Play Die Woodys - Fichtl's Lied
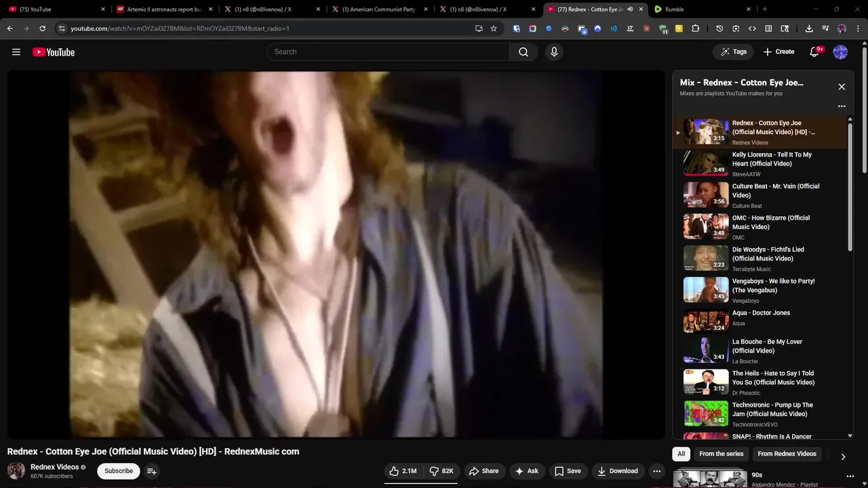The image size is (868, 488). tap(759, 259)
